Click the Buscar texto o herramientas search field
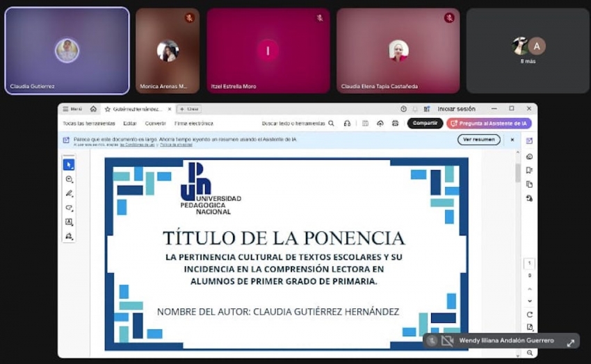 (298, 124)
